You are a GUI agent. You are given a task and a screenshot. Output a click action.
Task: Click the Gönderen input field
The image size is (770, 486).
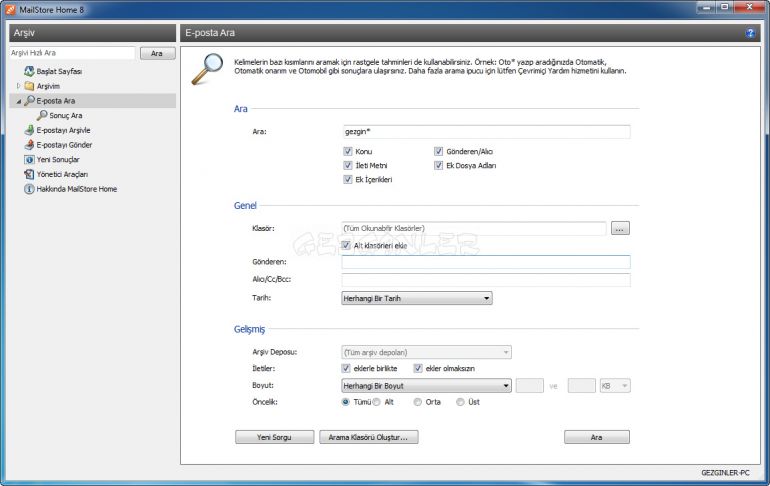pos(486,262)
